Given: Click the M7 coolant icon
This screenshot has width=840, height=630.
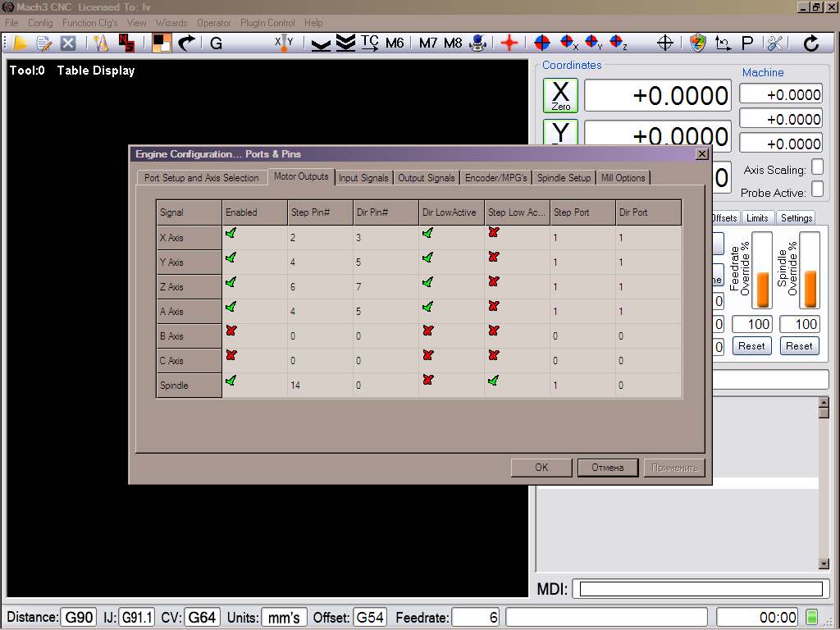Looking at the screenshot, I should (x=428, y=43).
